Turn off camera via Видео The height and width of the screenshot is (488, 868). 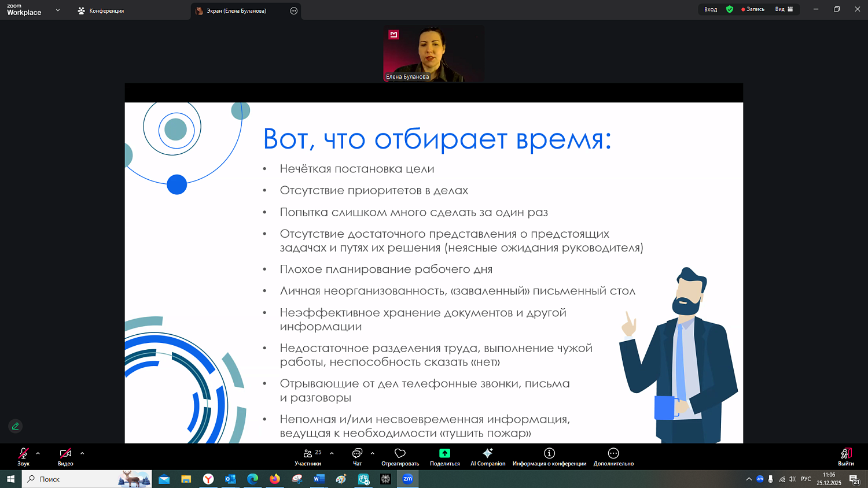tap(65, 457)
